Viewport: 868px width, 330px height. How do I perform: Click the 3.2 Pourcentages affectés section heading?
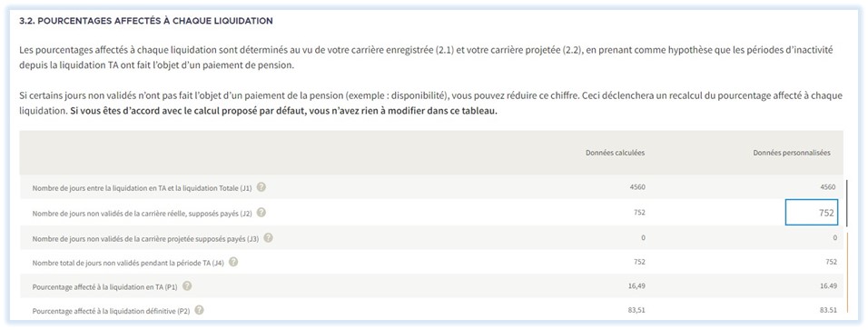[x=146, y=21]
